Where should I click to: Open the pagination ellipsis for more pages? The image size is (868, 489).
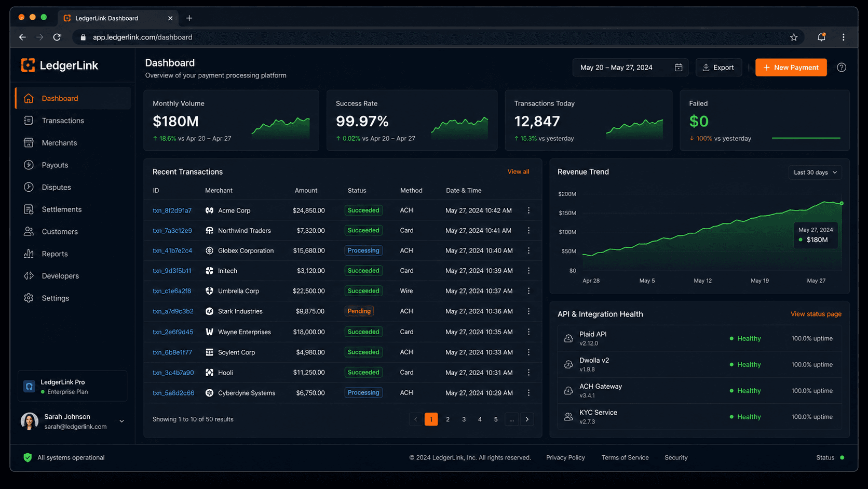(511, 419)
